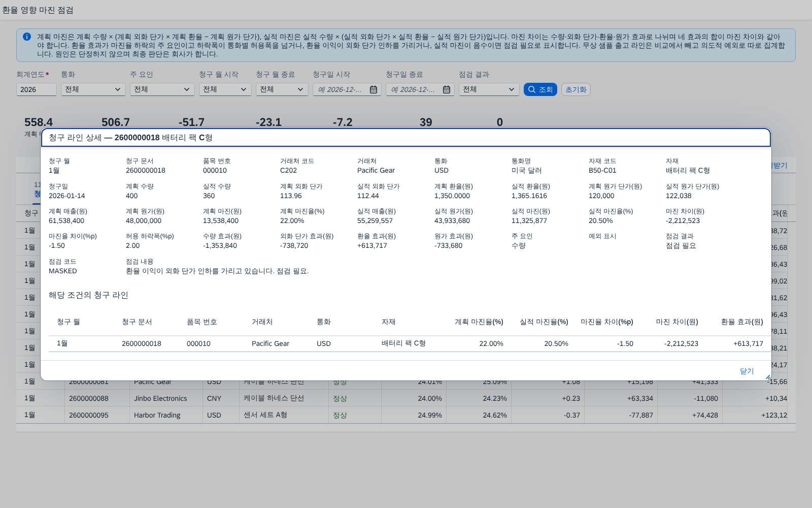Grab the dialog resize handle icon
Viewport: 812px width, 508px height.
point(767,377)
